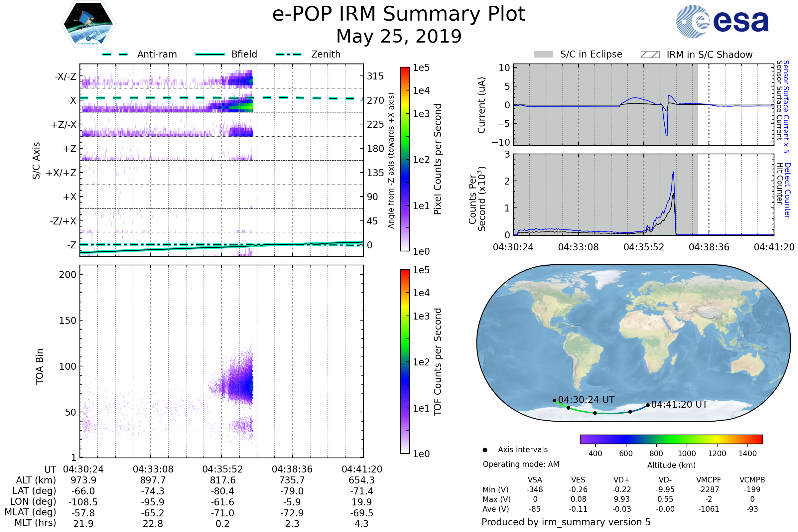Click the hatched IRM in S/C Shadow patch
This screenshot has width=798, height=532.
coord(650,55)
